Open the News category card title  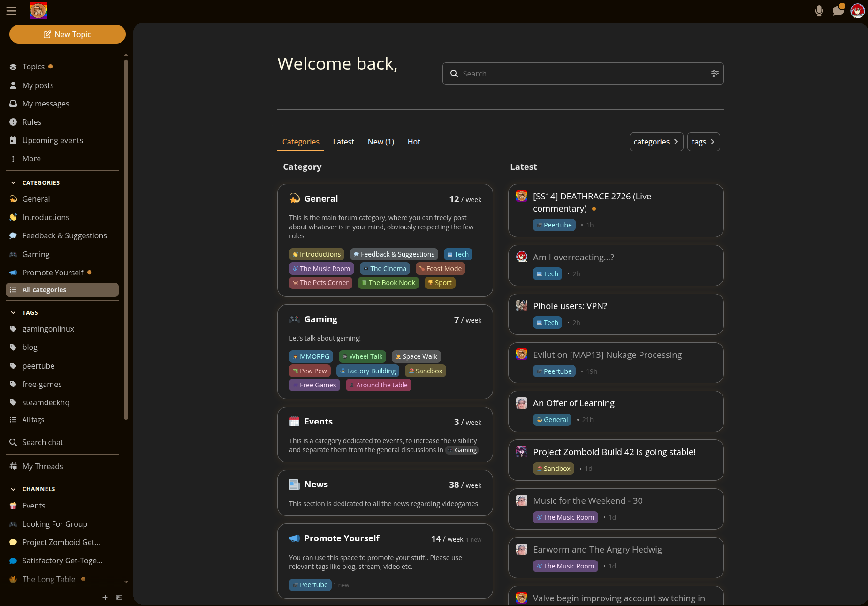[x=316, y=484]
